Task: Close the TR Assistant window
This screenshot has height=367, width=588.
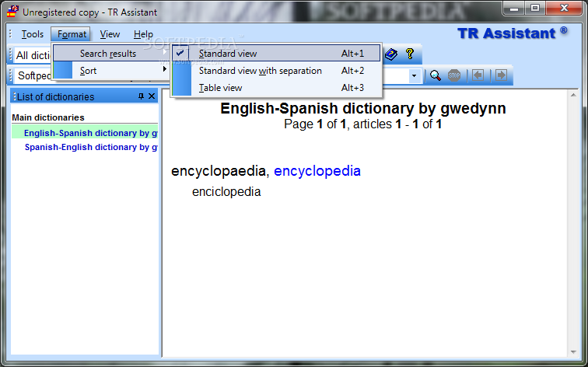Action: pos(564,9)
